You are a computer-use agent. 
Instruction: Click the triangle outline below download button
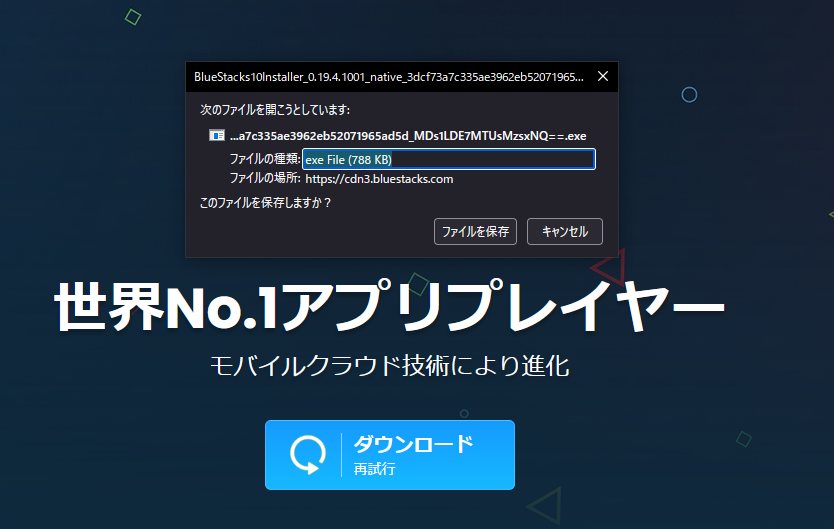pos(546,506)
